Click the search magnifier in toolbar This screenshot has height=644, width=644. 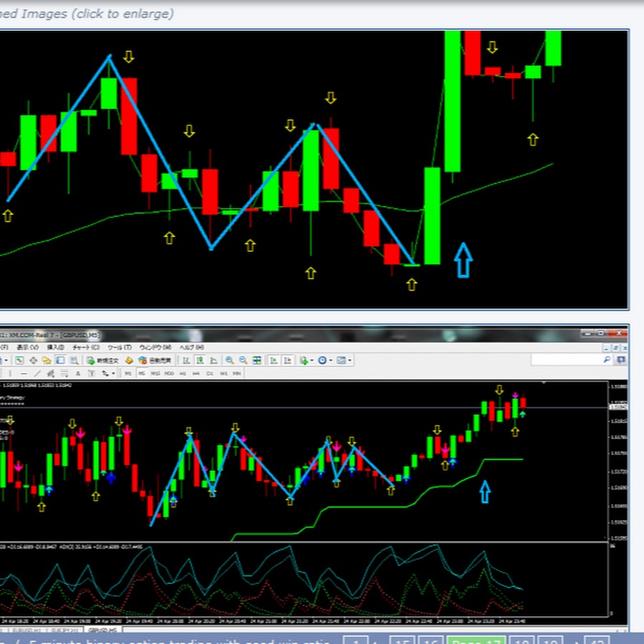pyautogui.click(x=607, y=360)
